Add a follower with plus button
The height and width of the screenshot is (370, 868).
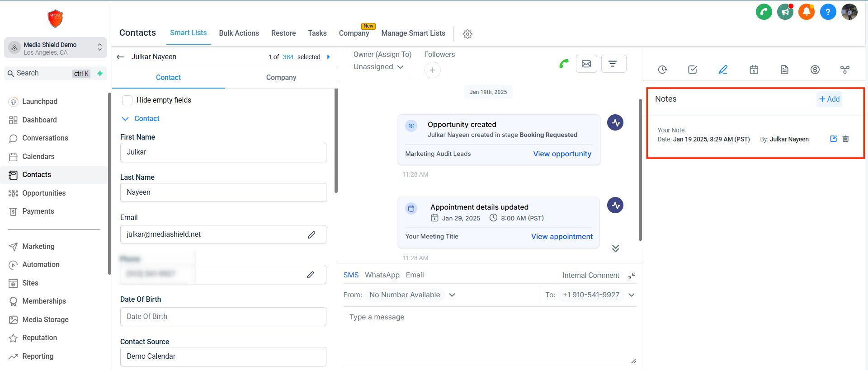coord(432,70)
